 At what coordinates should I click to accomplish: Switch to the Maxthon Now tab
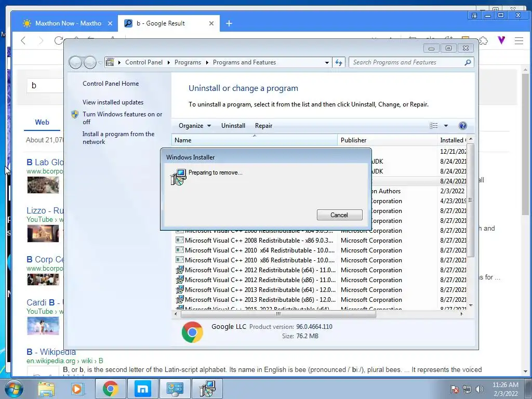68,23
